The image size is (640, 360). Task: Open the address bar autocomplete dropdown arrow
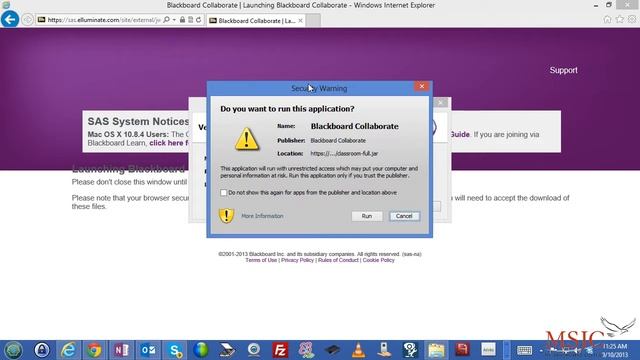(174, 20)
